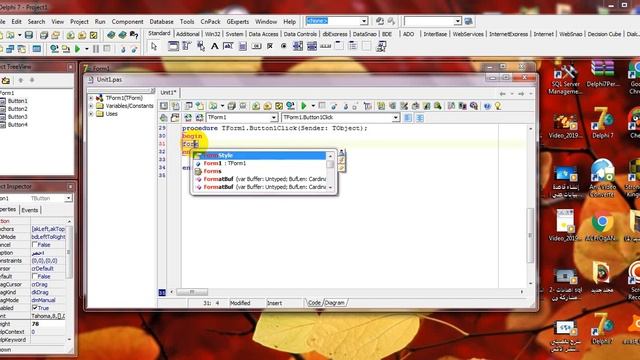Pick the CheckBox component icon
This screenshot has width=640, height=360.
click(270, 47)
